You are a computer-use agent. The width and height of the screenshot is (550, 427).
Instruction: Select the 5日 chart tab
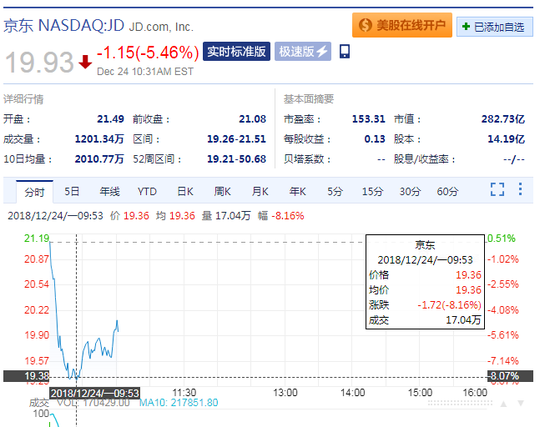tap(72, 192)
